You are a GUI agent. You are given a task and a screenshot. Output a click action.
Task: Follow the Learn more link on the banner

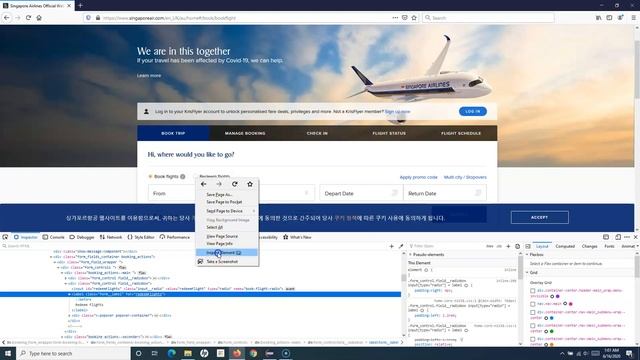tap(149, 76)
